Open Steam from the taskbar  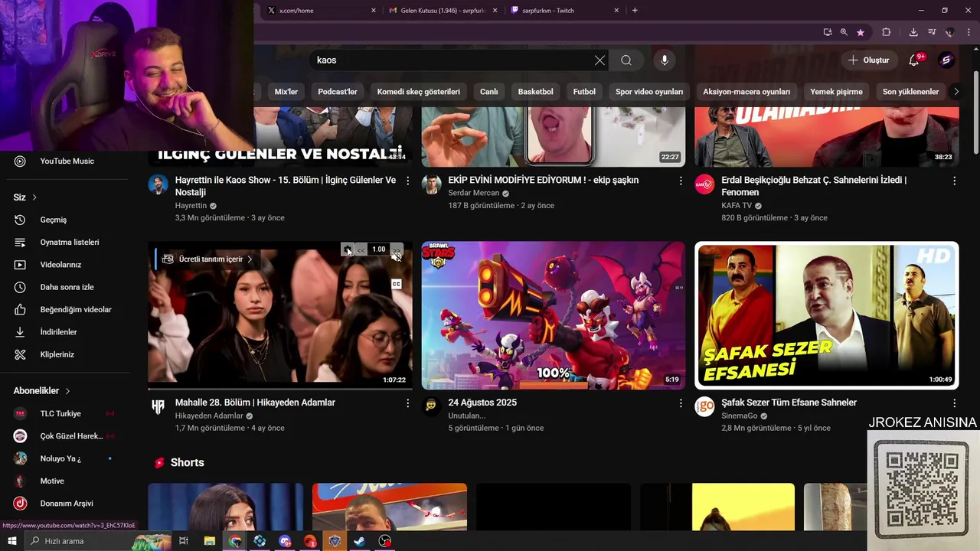(359, 541)
